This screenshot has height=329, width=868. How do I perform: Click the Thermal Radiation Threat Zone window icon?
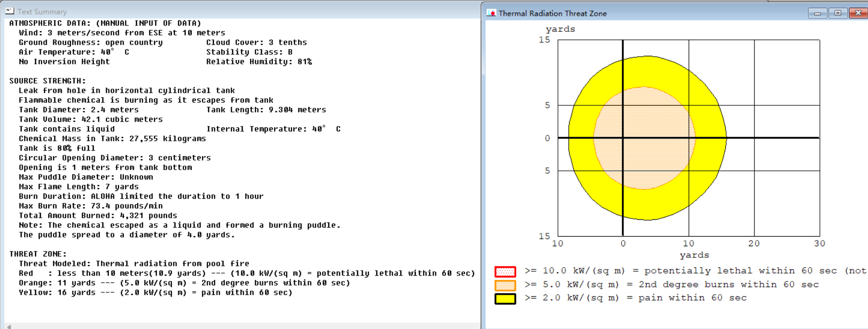(x=491, y=13)
